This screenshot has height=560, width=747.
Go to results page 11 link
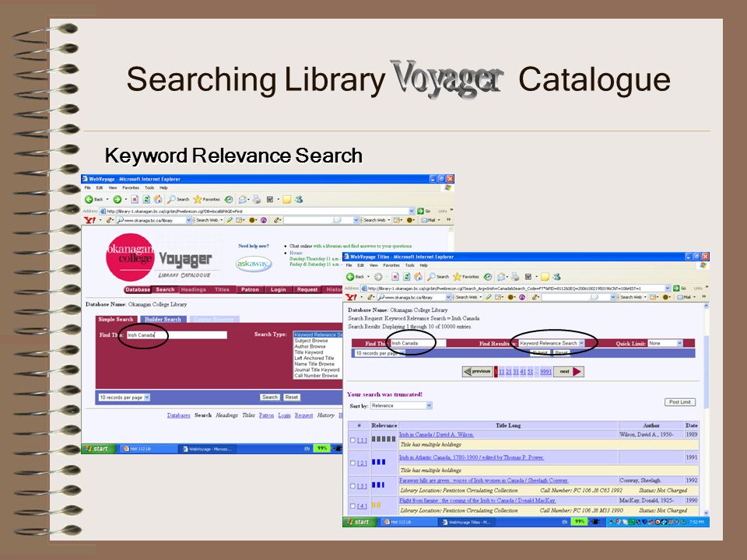click(501, 372)
